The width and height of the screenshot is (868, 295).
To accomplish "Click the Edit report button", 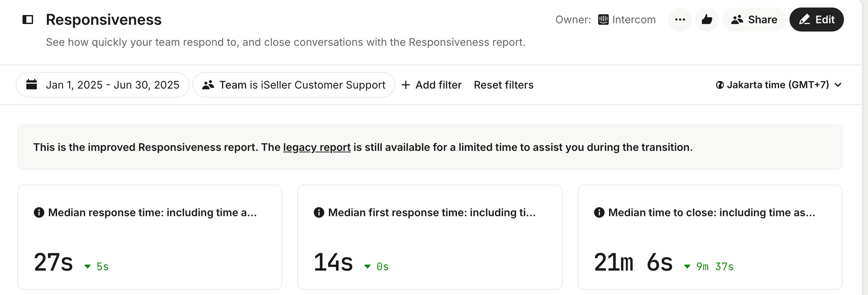I will [x=817, y=20].
